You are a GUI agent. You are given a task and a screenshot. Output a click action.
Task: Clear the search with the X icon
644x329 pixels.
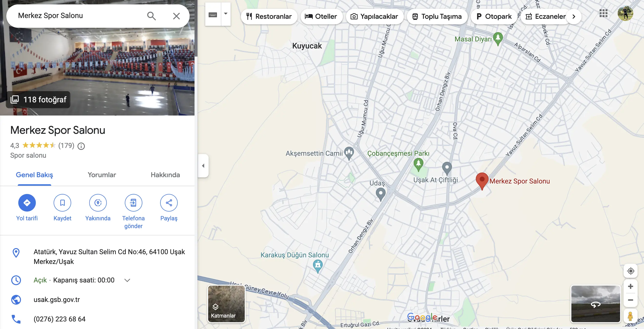pos(176,16)
